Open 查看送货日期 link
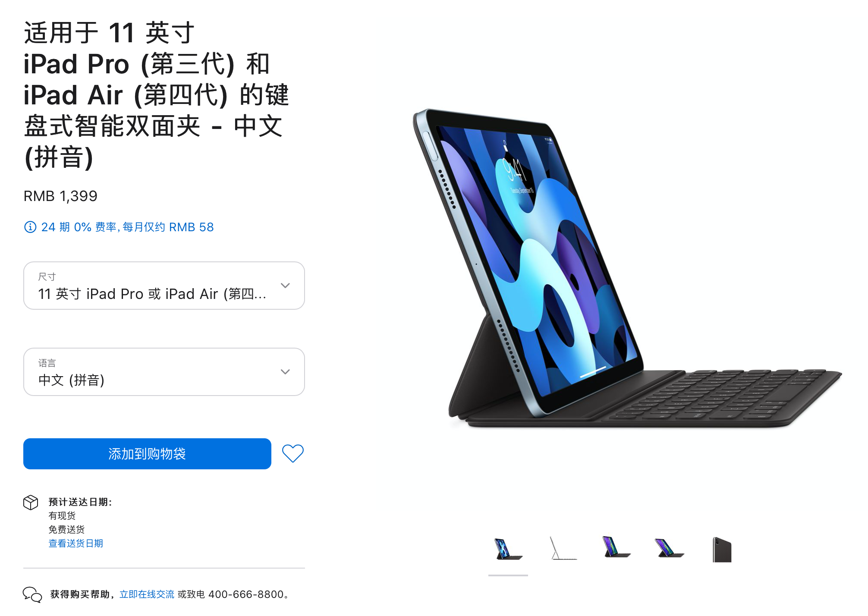 tap(76, 543)
